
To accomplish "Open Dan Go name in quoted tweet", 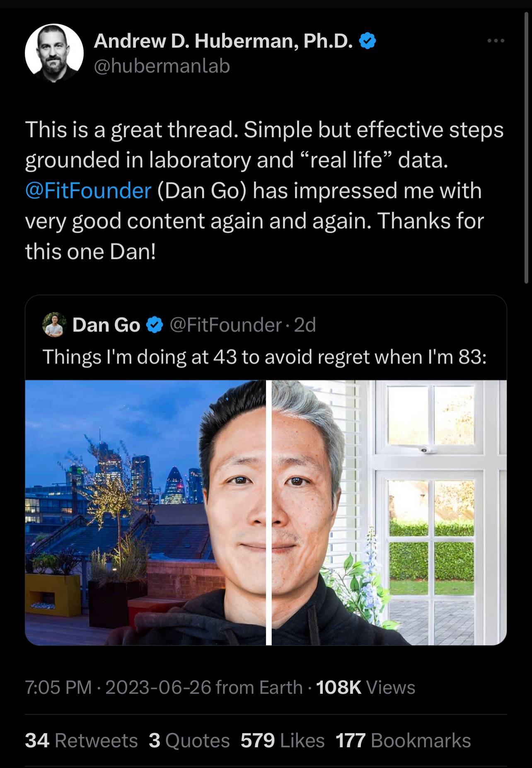I will point(106,325).
